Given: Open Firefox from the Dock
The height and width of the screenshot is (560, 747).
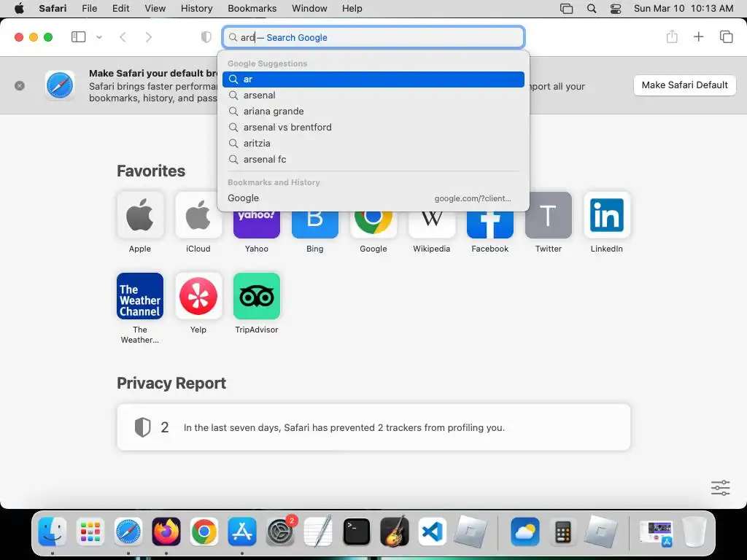Looking at the screenshot, I should click(166, 532).
